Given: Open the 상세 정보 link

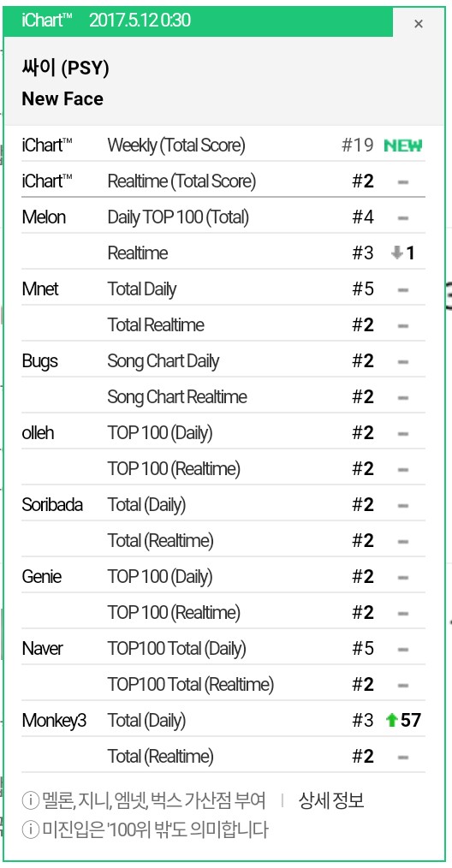Looking at the screenshot, I should pos(331,800).
